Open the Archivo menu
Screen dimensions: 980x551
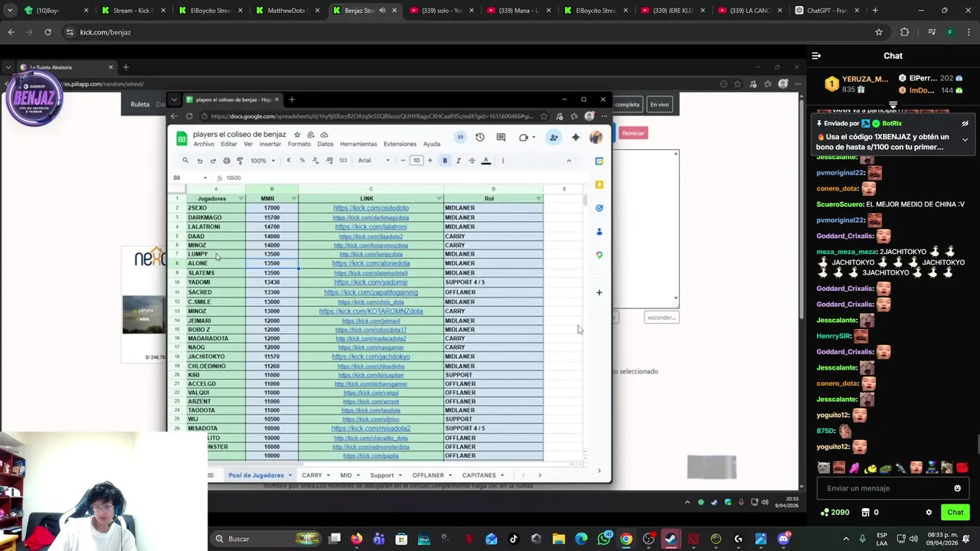pyautogui.click(x=204, y=144)
